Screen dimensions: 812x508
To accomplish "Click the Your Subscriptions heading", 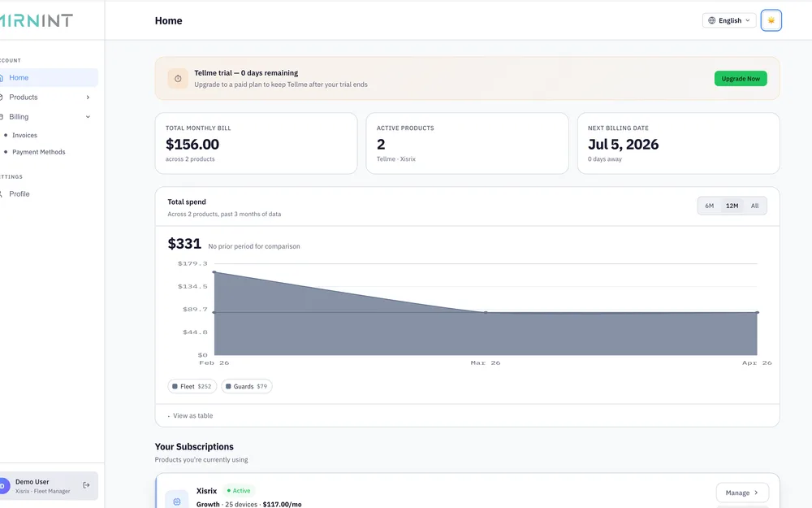I will pyautogui.click(x=194, y=447).
